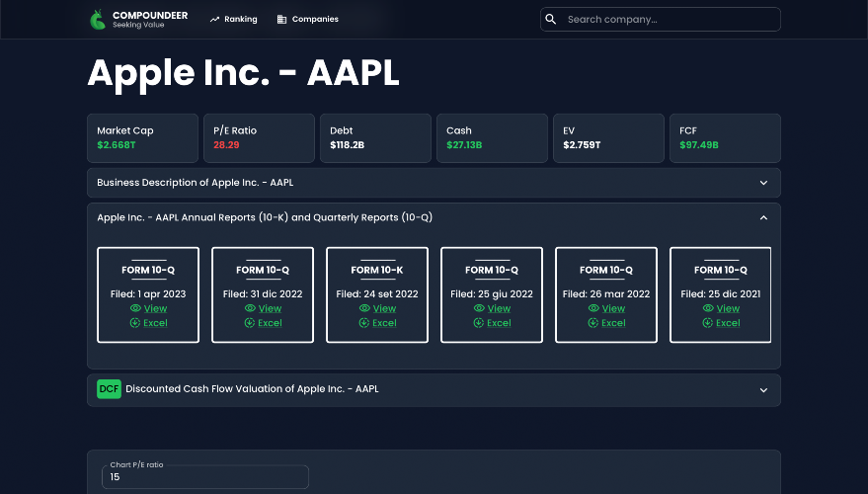View the 10-Q filed 1 apr 2023

click(156, 308)
